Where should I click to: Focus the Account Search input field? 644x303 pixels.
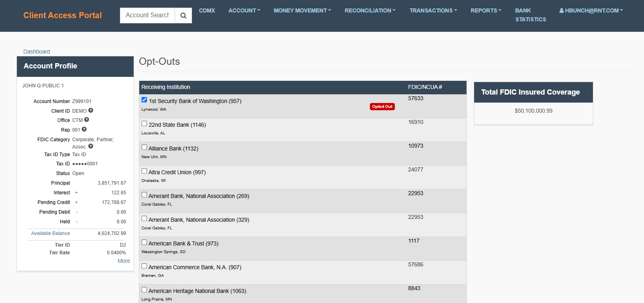click(x=147, y=15)
